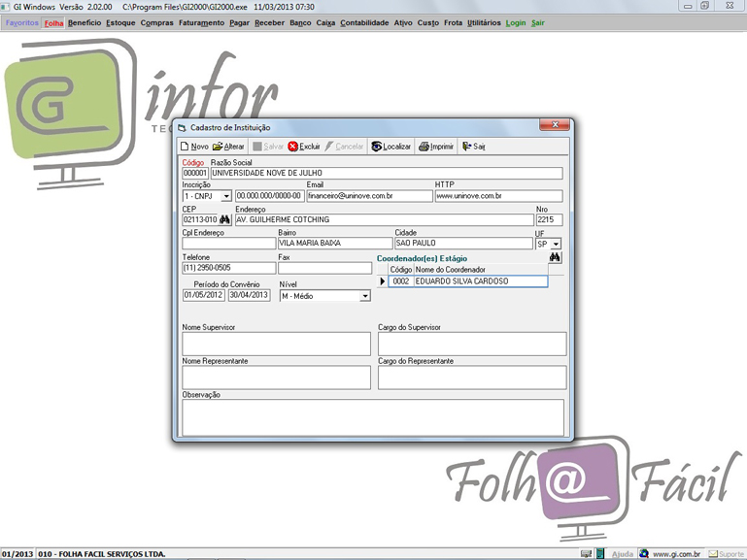Click the Imprimir print button
The image size is (747, 560).
pos(436,147)
